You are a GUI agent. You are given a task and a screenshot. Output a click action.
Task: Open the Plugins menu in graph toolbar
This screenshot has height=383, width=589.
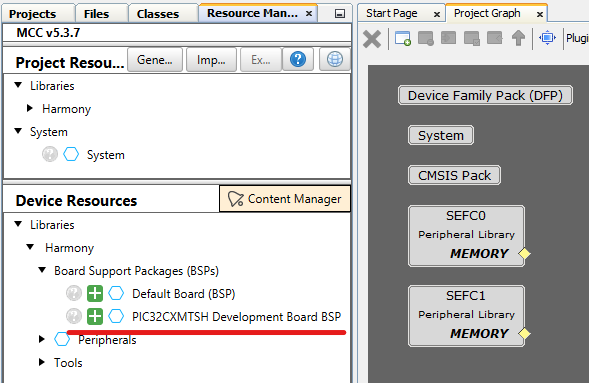(x=577, y=38)
